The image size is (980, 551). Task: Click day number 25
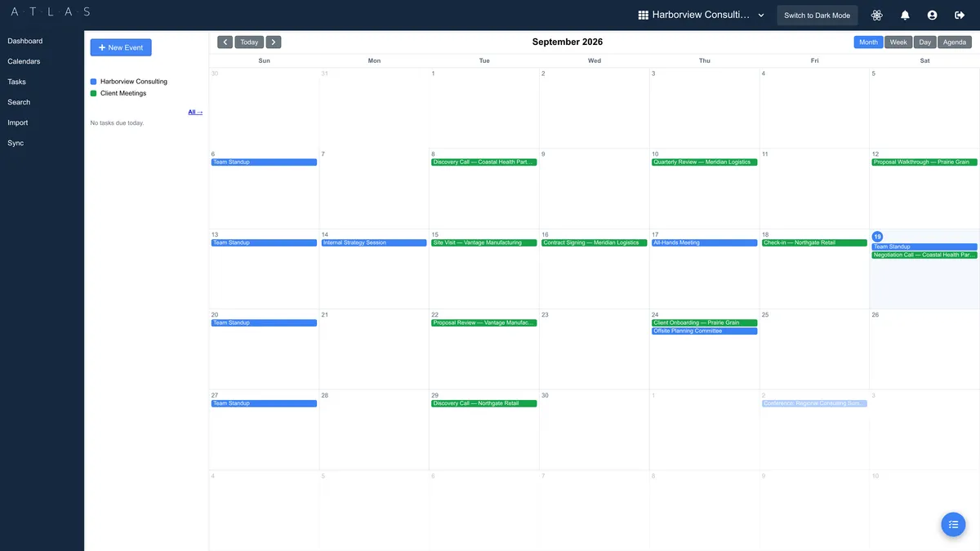pyautogui.click(x=765, y=314)
